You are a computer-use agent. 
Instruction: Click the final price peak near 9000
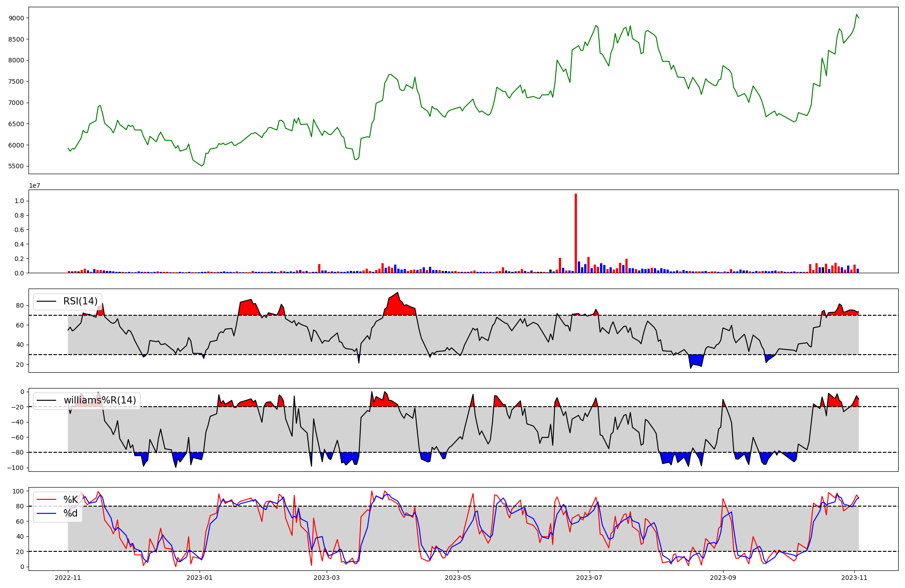857,15
